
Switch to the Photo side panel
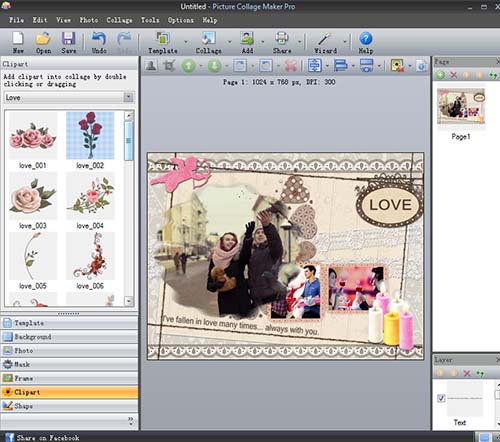tap(69, 351)
